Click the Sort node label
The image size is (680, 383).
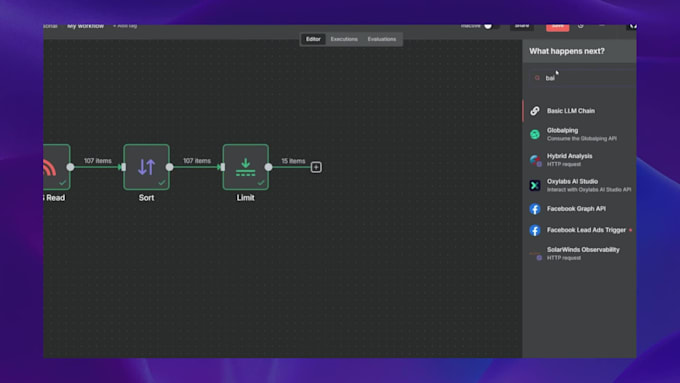(x=146, y=198)
